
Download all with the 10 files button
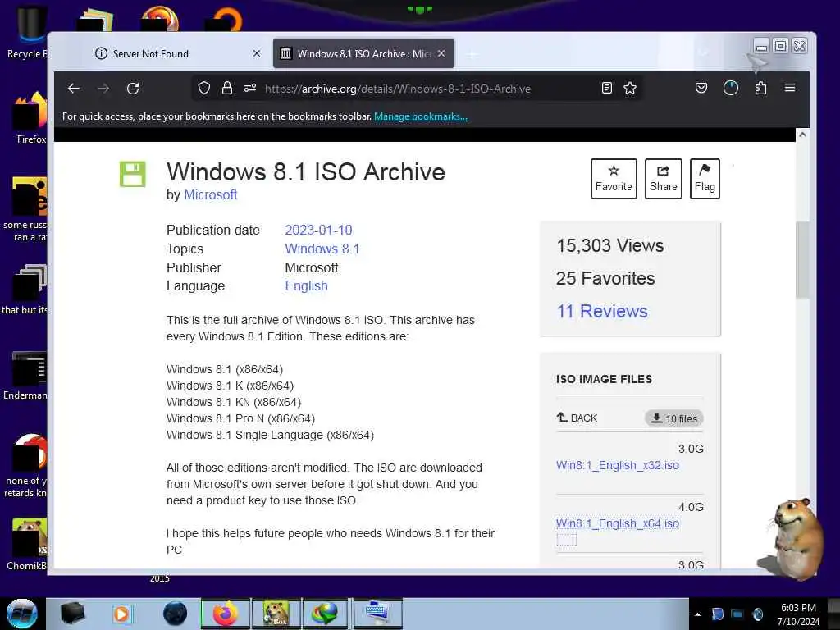(674, 418)
